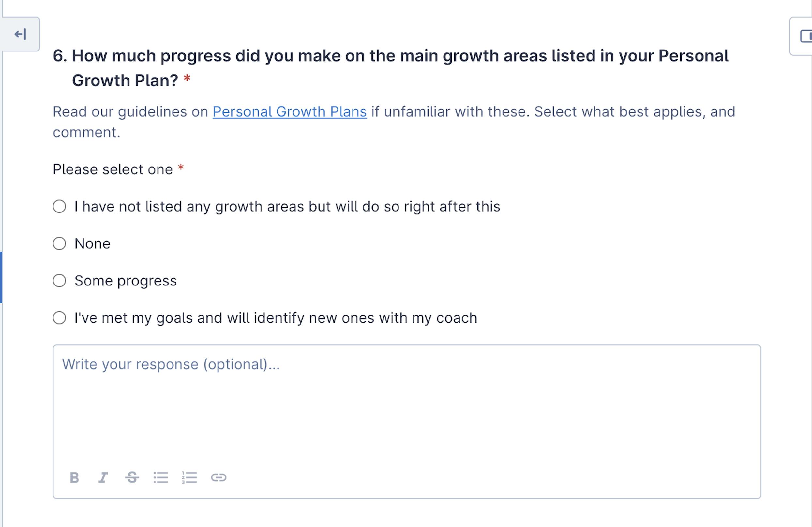812x527 pixels.
Task: Pick the 'Some progress' radio option
Action: [x=59, y=281]
